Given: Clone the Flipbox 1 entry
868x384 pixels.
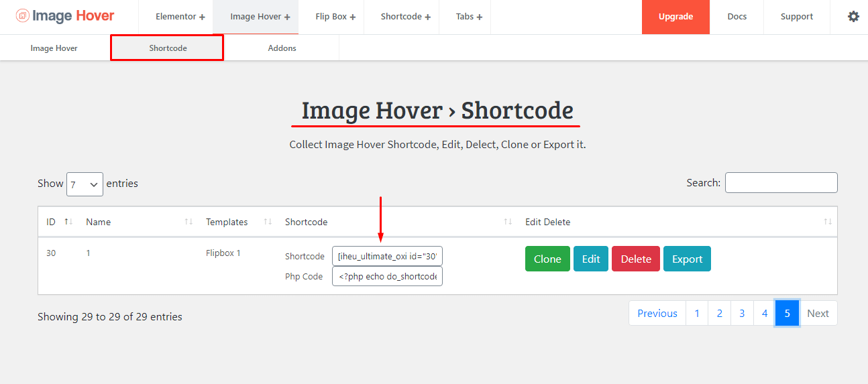Looking at the screenshot, I should 547,259.
